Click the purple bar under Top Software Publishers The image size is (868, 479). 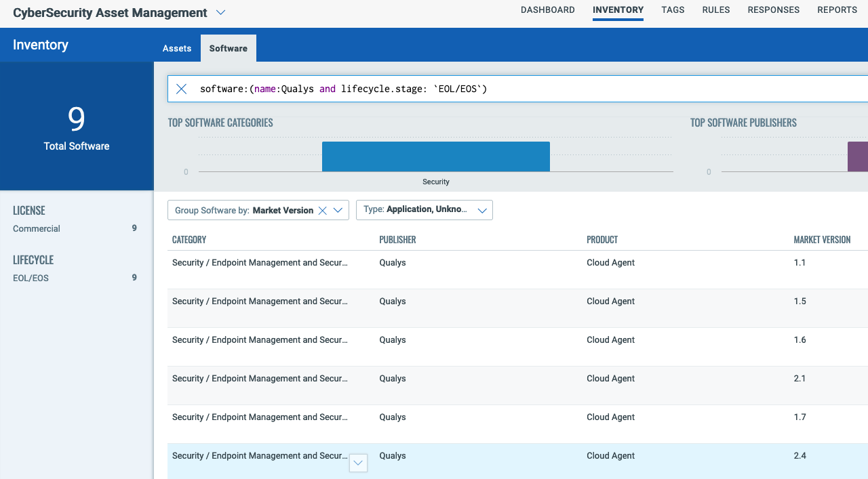(859, 156)
